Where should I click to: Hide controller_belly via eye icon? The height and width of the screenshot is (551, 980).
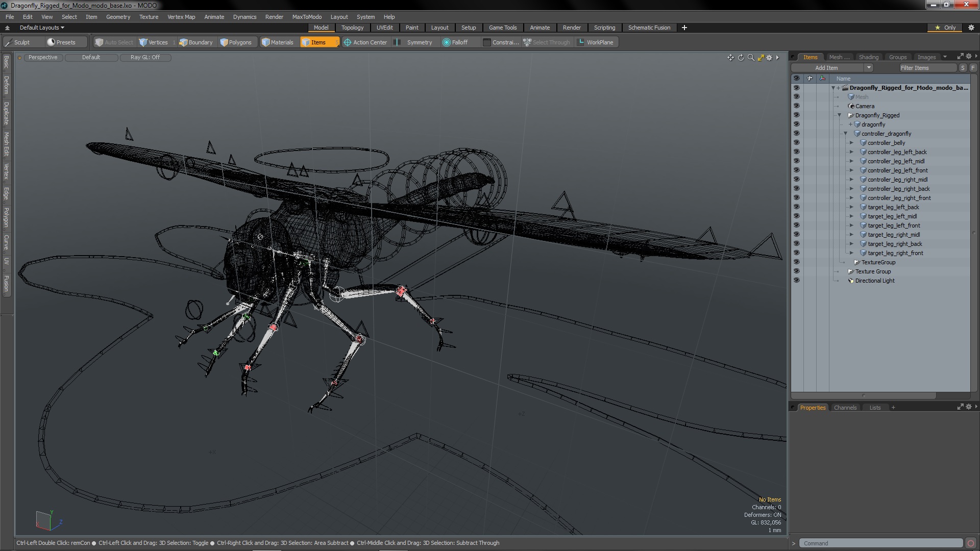796,143
